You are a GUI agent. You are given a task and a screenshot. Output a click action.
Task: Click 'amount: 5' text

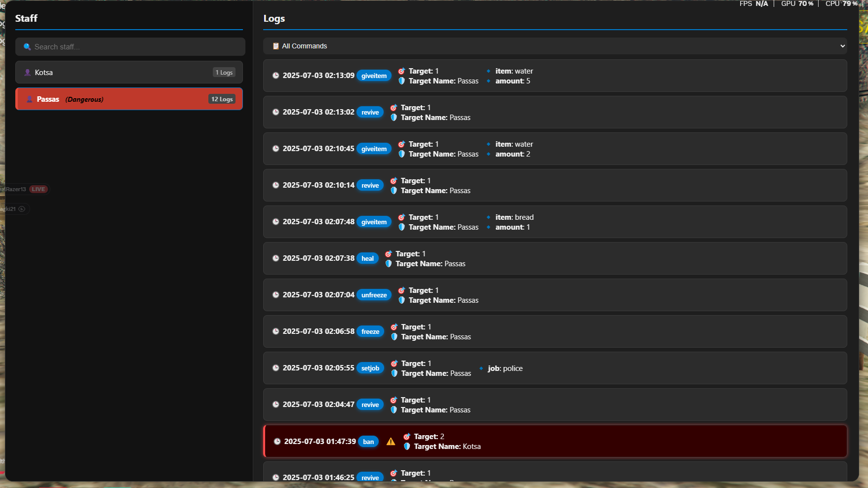[x=513, y=81]
